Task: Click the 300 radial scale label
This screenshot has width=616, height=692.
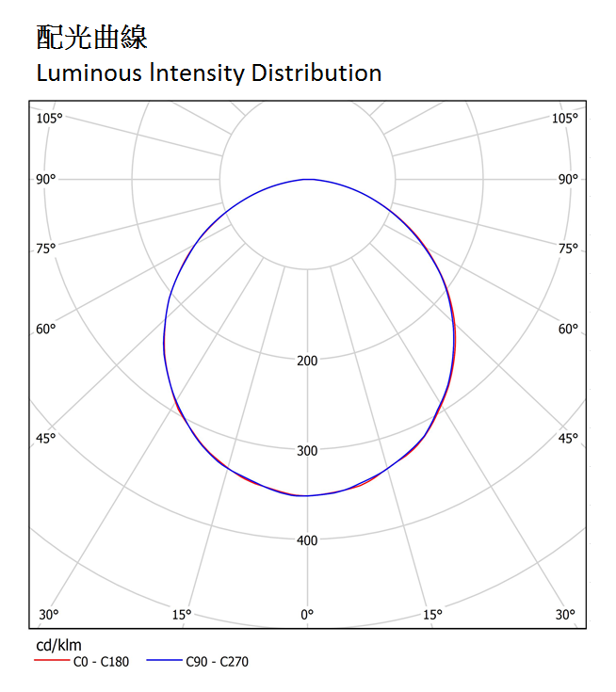Action: (307, 451)
